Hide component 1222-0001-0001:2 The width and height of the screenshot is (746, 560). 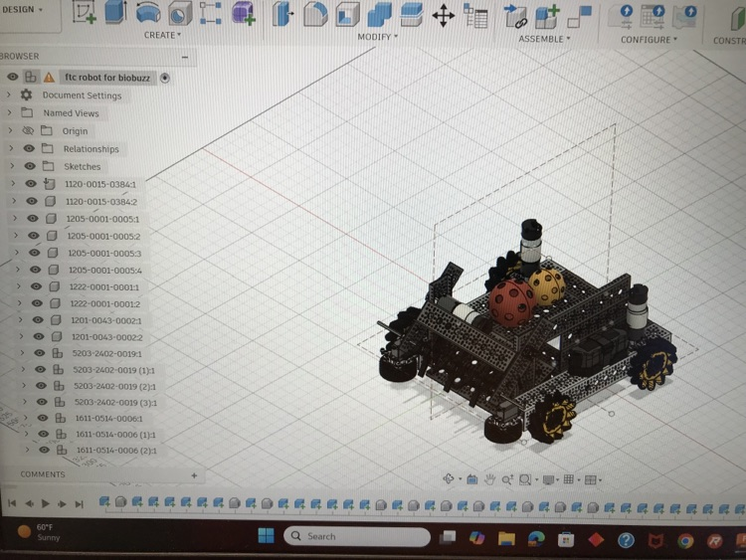pyautogui.click(x=37, y=303)
